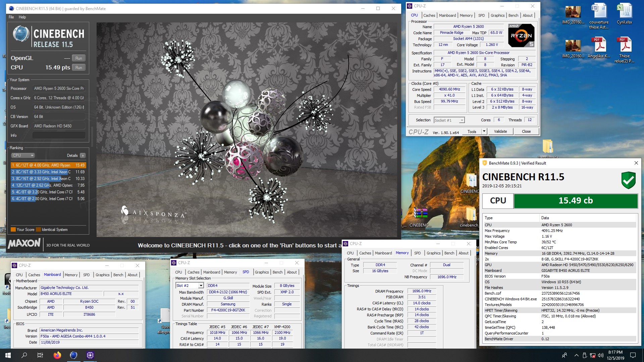
Task: Click the Info input field in Cinebench
Action: coord(59,135)
